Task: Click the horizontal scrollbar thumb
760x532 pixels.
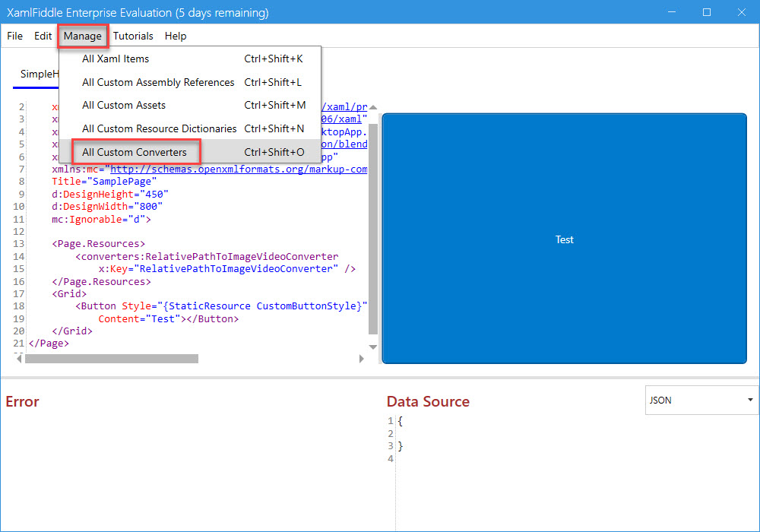Action: 112,359
